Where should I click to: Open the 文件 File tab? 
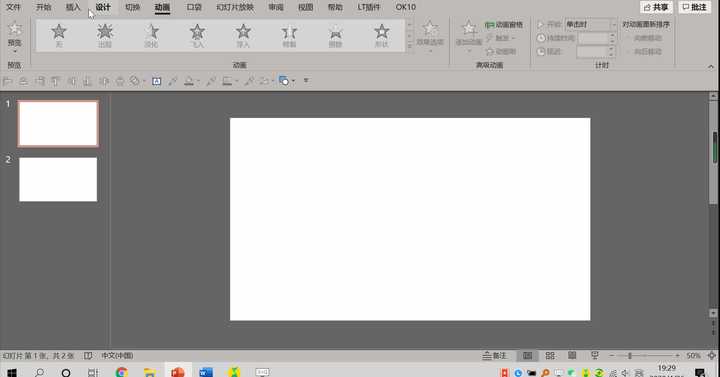coord(13,7)
